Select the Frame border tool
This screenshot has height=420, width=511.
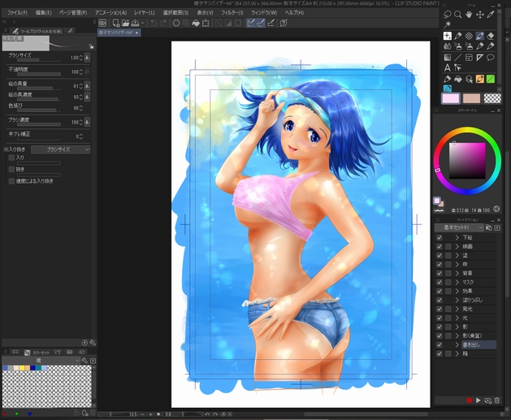(469, 58)
